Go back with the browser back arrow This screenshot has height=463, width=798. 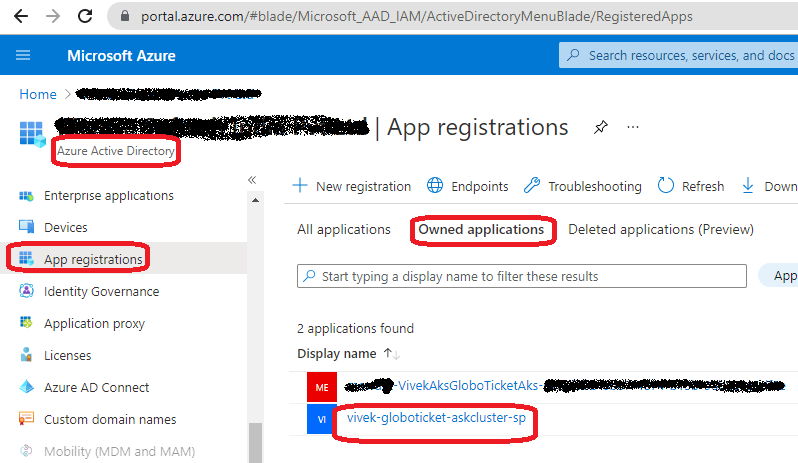point(21,16)
